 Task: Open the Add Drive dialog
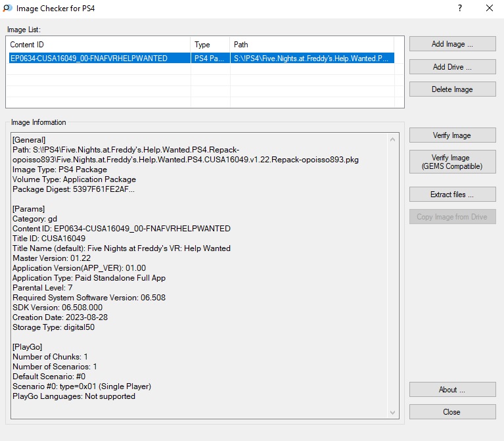coord(452,67)
